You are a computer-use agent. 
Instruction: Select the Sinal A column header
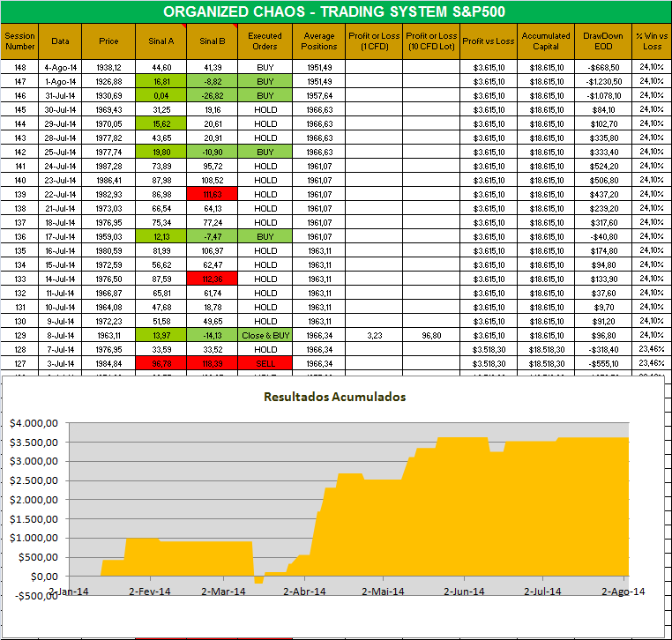161,41
